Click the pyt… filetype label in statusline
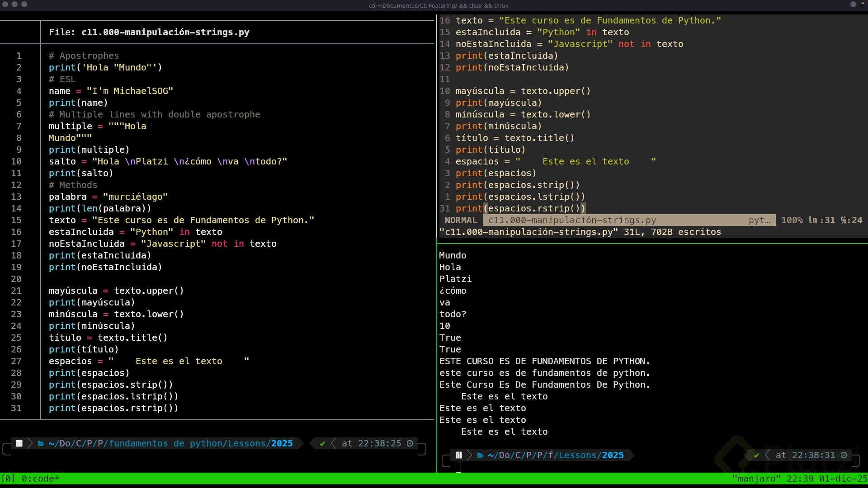Viewport: 868px width, 488px height. 759,220
